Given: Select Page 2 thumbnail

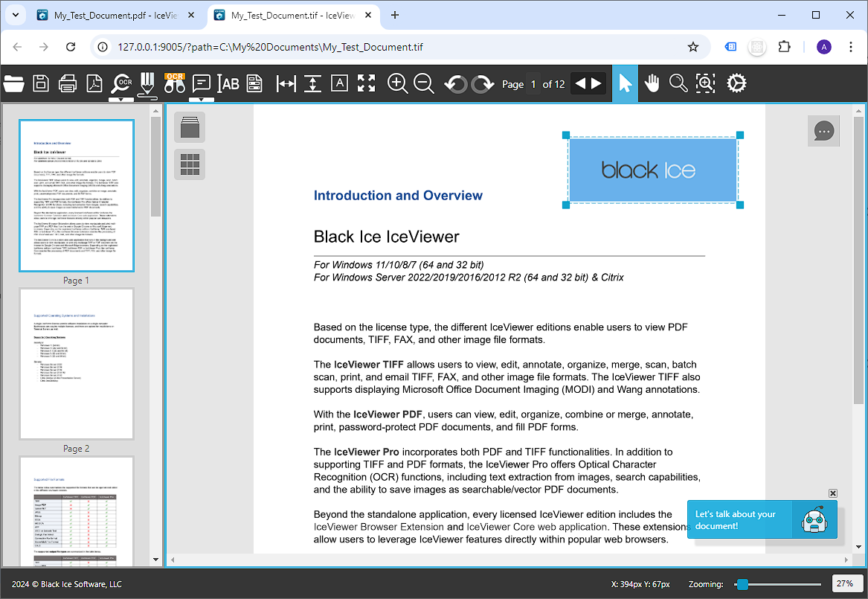Looking at the screenshot, I should tap(77, 364).
